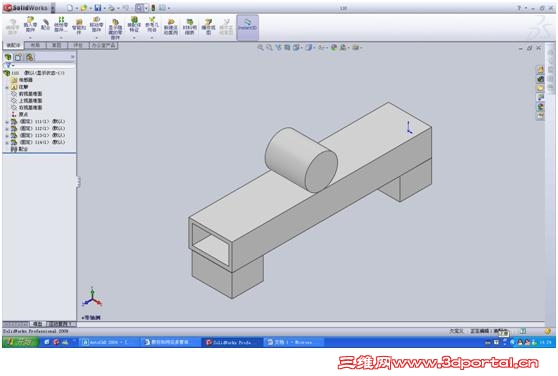Click the Insert Components (插入零部件) tool
558x376 pixels.
(30, 25)
